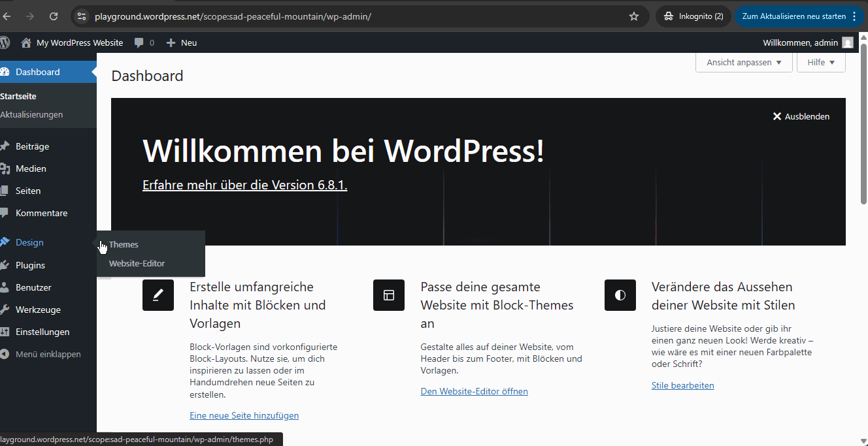Click Eine neue Seite hinzufügen link
This screenshot has height=446, width=868.
click(x=244, y=415)
